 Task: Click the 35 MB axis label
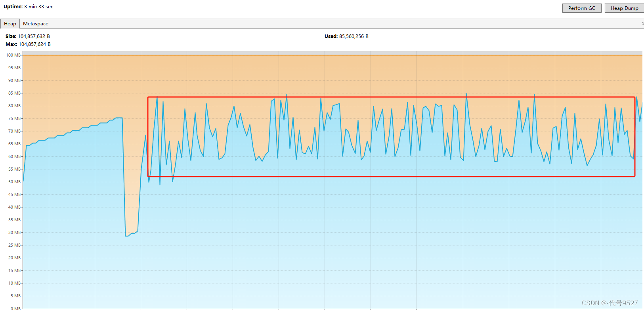14,220
